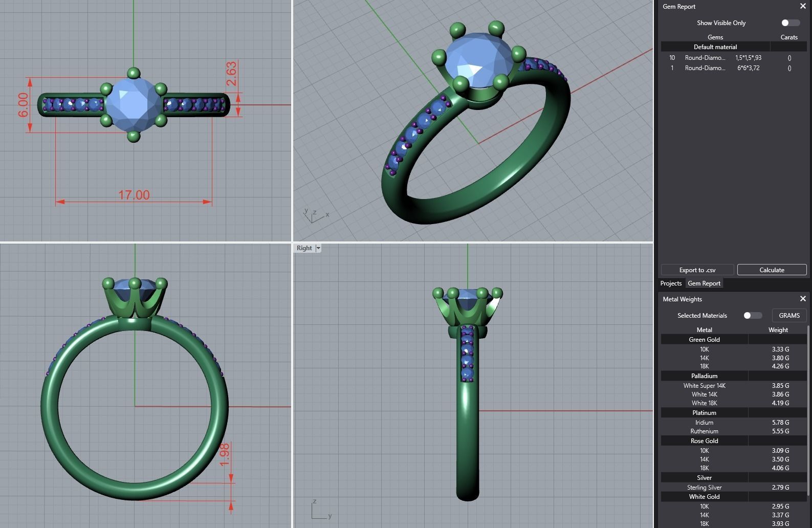The width and height of the screenshot is (812, 528).
Task: Select the Palladium group header
Action: 734,376
